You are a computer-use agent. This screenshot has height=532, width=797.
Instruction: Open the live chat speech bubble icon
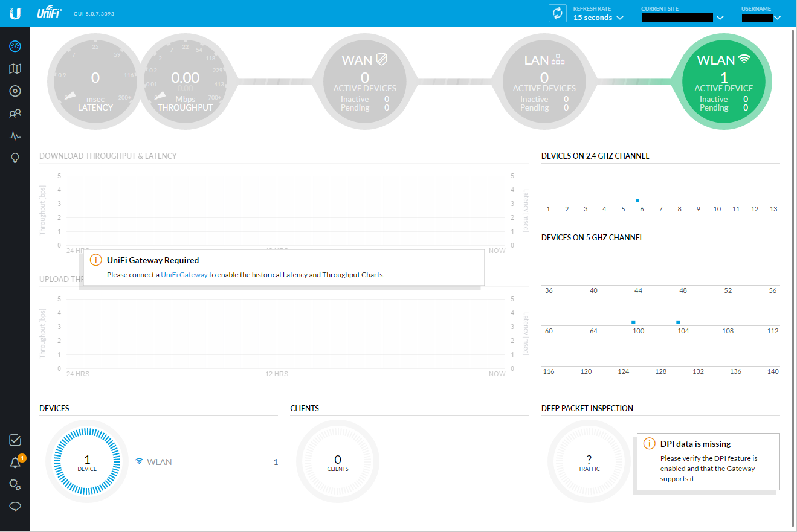coord(15,507)
